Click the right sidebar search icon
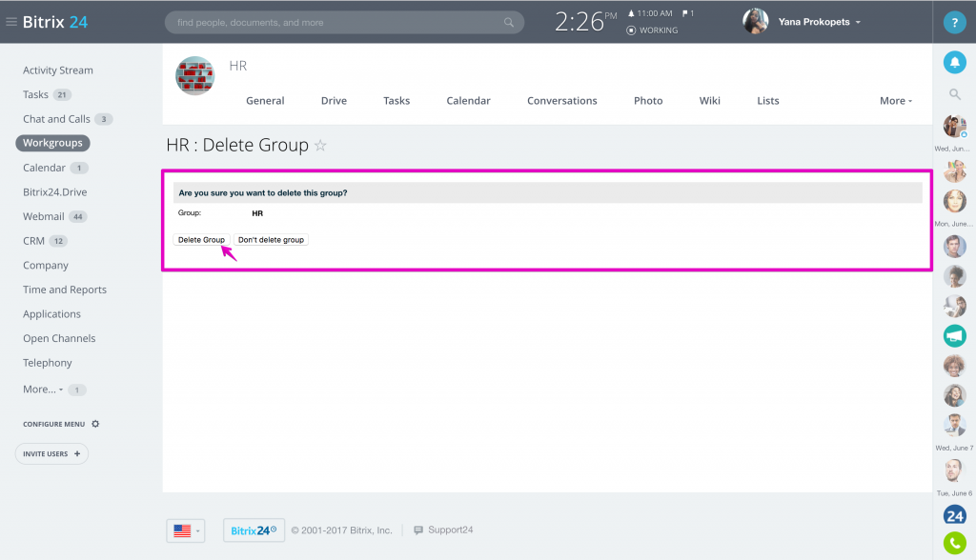This screenshot has width=976, height=560. (954, 94)
